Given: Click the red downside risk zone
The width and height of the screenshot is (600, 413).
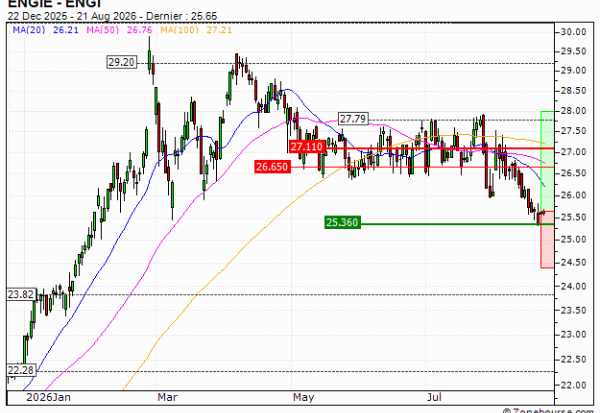Looking at the screenshot, I should (547, 240).
